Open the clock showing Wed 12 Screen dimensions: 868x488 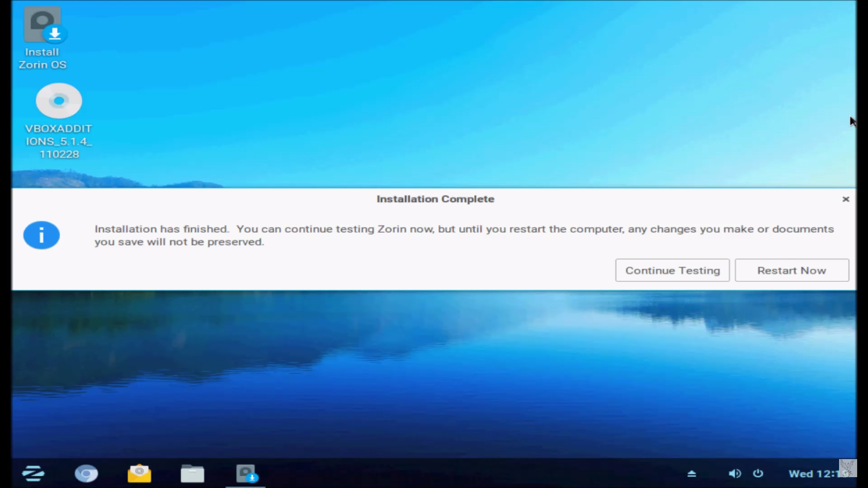click(x=812, y=474)
